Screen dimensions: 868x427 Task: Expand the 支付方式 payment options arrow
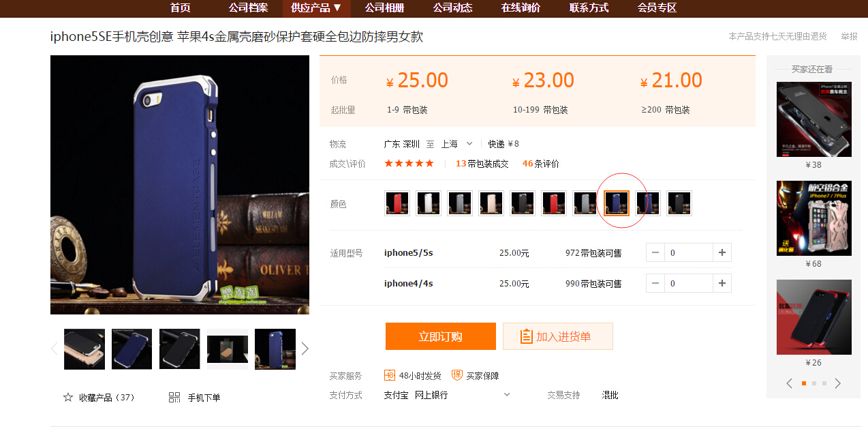coord(507,394)
